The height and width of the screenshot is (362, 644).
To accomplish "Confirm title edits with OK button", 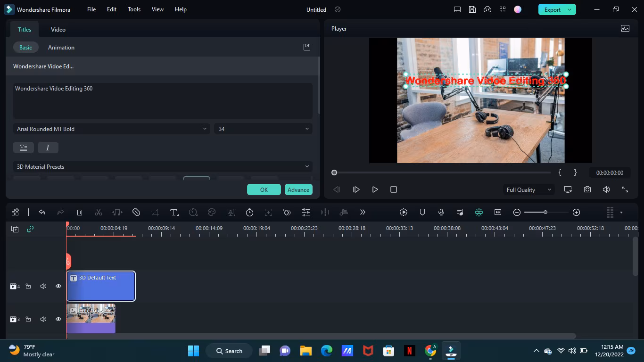I will (x=264, y=189).
